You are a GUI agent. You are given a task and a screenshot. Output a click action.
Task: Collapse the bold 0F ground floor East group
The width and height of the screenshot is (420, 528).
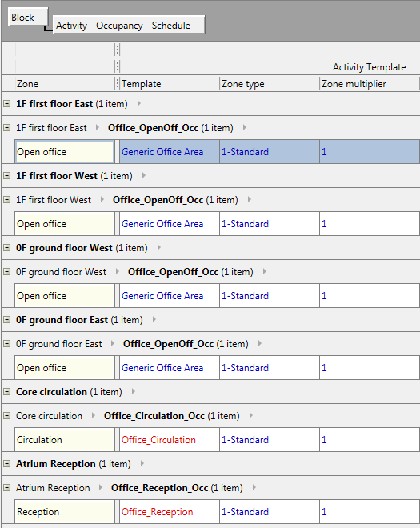[6, 320]
